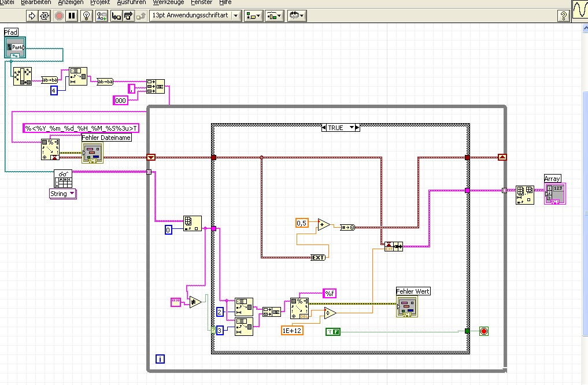Select the Concatenate Strings node near 000 constant
588x385 pixels.
click(x=156, y=86)
